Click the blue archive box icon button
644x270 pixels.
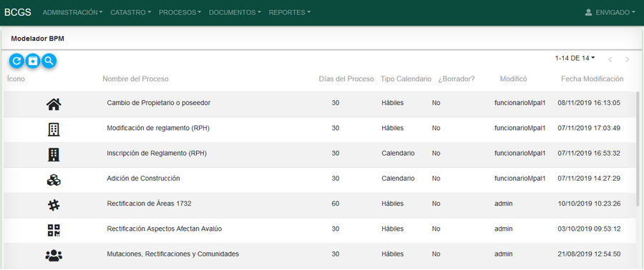point(33,61)
